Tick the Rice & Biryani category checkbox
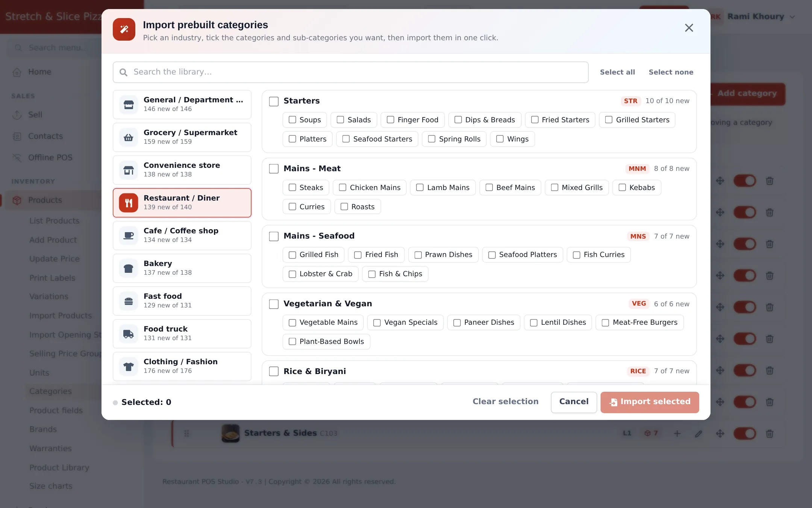This screenshot has width=812, height=508. pyautogui.click(x=274, y=371)
